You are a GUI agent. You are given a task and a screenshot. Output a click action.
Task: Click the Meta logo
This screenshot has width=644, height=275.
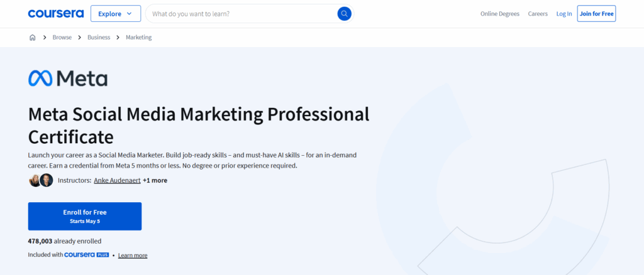[68, 78]
